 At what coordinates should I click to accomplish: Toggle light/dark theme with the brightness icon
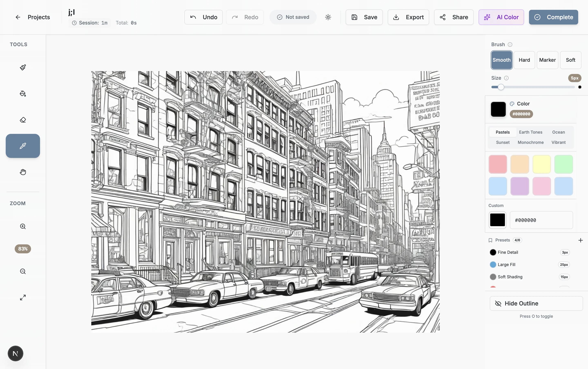(x=328, y=17)
